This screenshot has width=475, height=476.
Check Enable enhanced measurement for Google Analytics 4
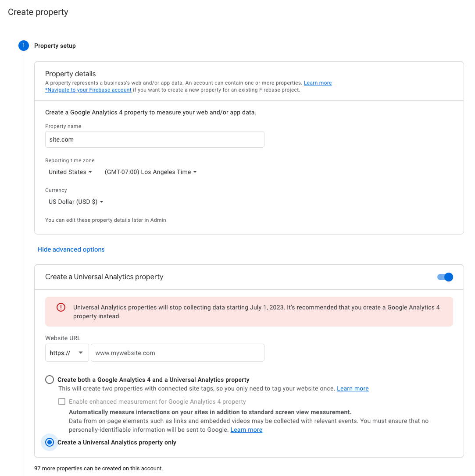(x=61, y=401)
